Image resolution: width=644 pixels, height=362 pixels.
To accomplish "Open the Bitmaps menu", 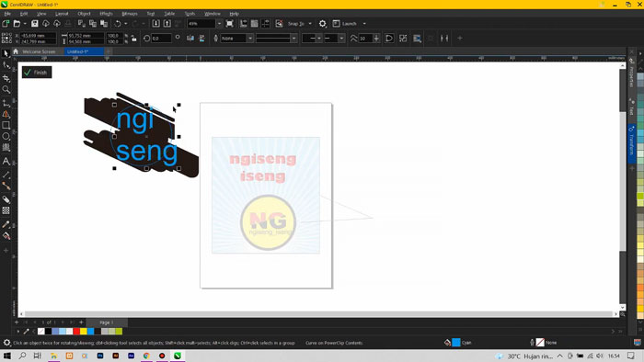I will click(130, 14).
